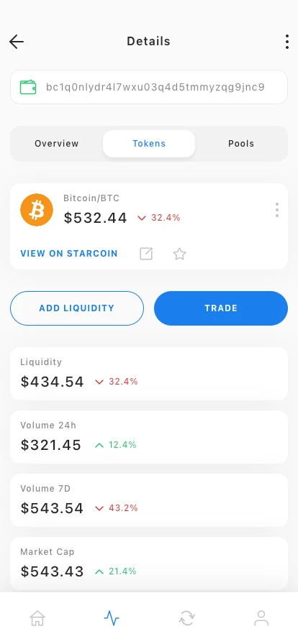Open the top-right more options menu
The image size is (298, 644).
click(x=287, y=42)
